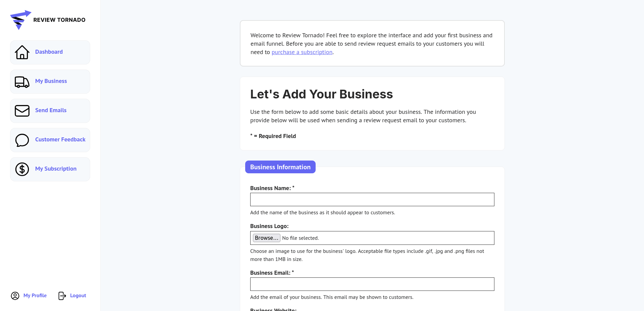Click the Business Information section header
Image resolution: width=644 pixels, height=311 pixels.
tap(280, 167)
